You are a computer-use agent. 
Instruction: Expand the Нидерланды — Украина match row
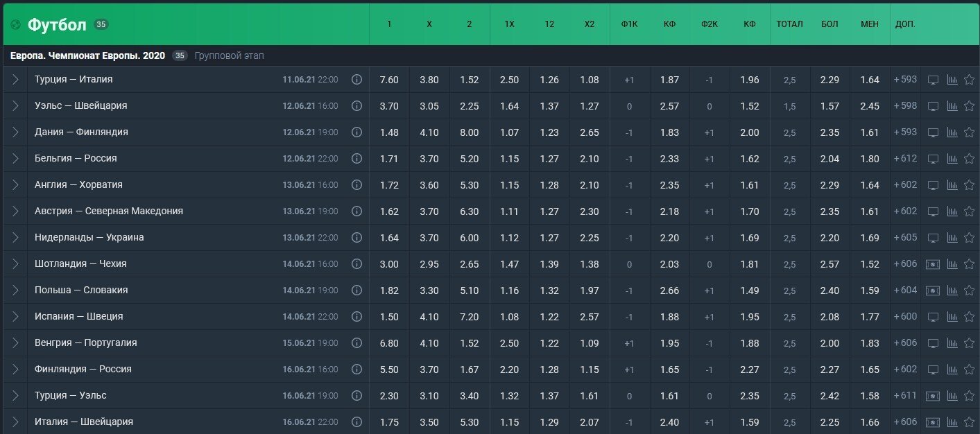(x=15, y=238)
